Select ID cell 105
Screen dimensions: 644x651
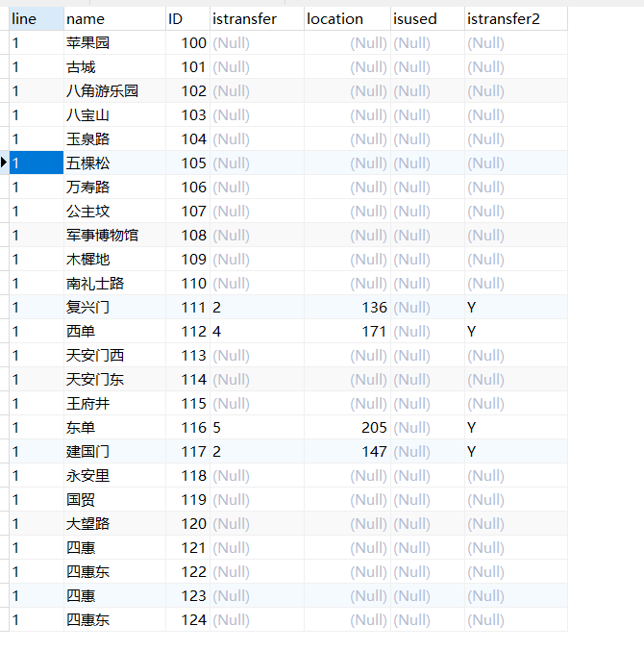tap(187, 163)
